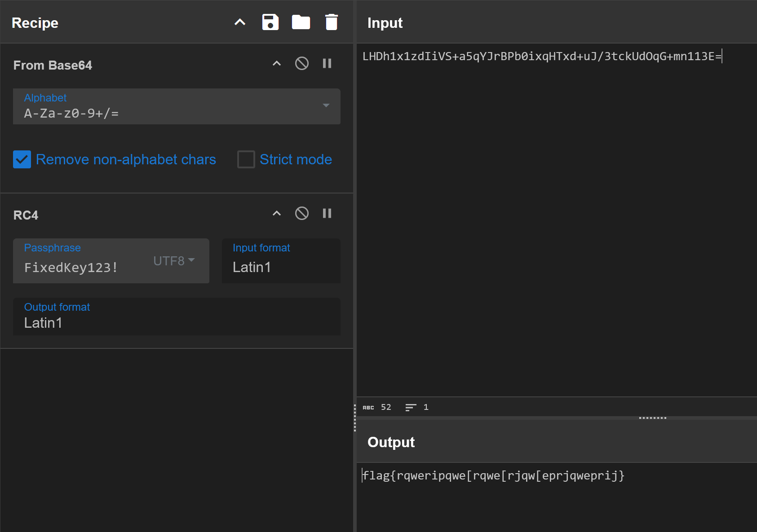Disable the RC4 operation

pyautogui.click(x=301, y=213)
